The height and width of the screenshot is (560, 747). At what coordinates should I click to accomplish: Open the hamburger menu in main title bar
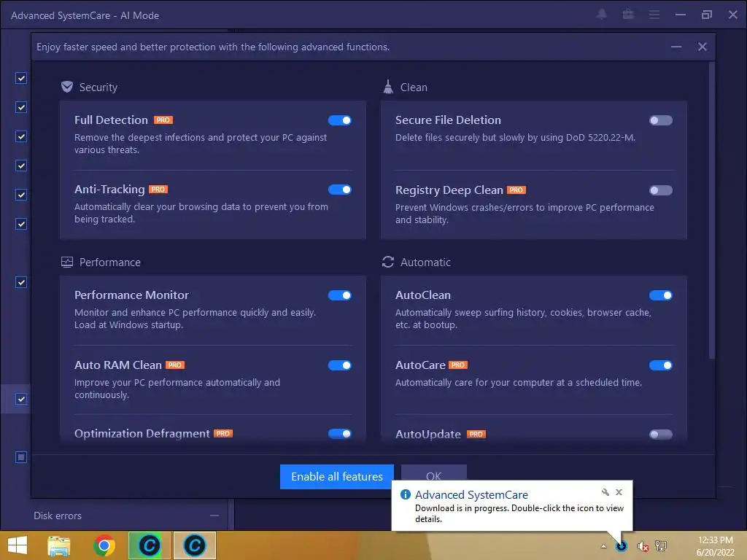(654, 15)
